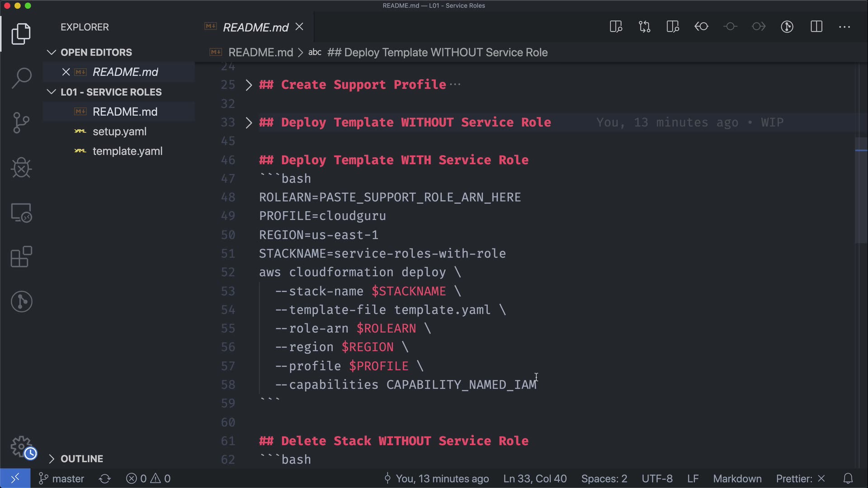
Task: Change language mode from Markdown
Action: pos(737,479)
